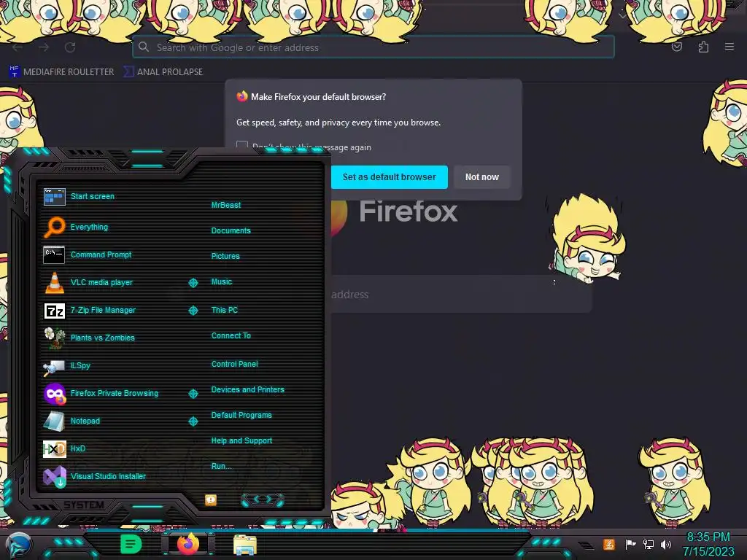
Task: Open Devices and Printers
Action: [x=248, y=389]
